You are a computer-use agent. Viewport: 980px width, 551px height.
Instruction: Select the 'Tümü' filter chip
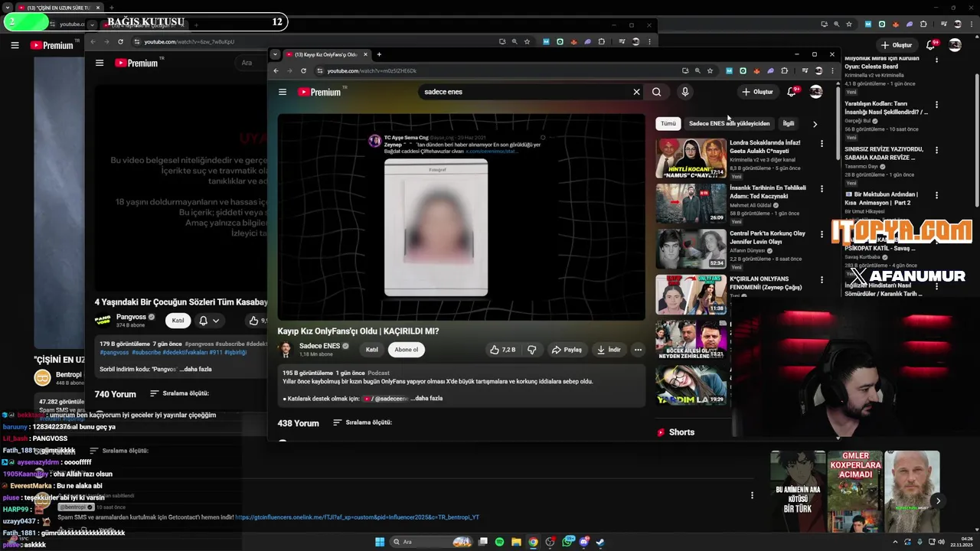668,123
